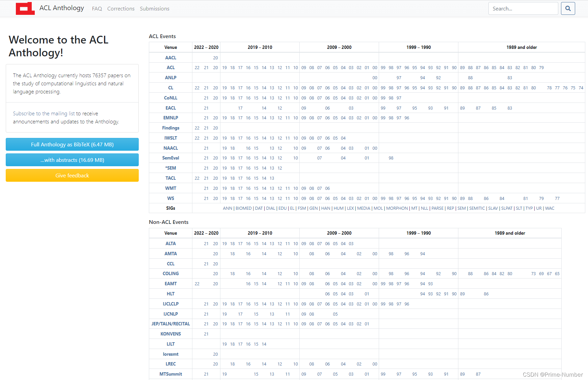Open the CCL venue link
The height and width of the screenshot is (380, 588).
(171, 264)
